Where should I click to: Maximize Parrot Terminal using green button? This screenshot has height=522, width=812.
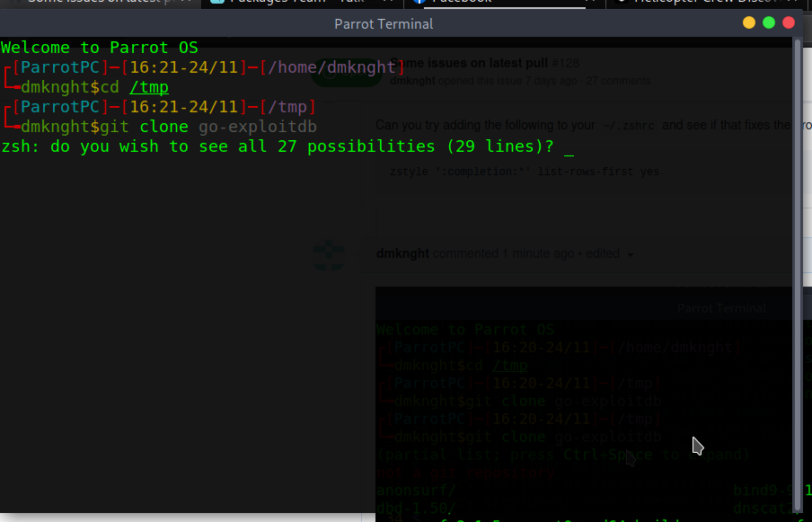(x=769, y=22)
